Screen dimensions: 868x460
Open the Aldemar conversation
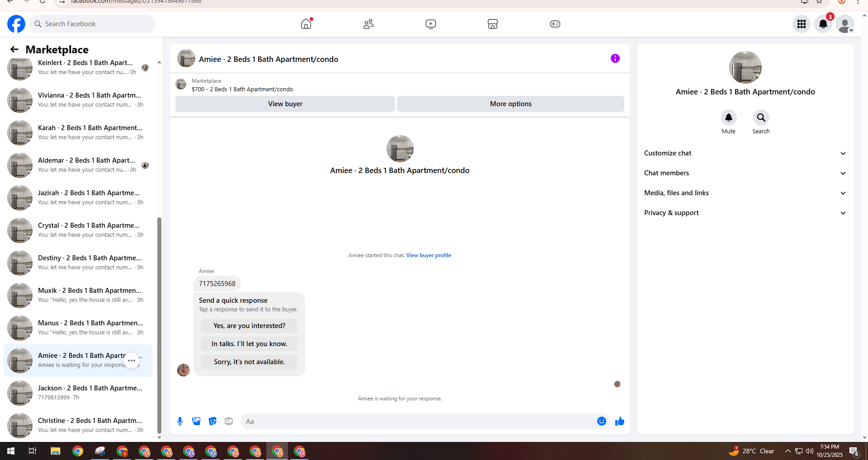(78, 165)
